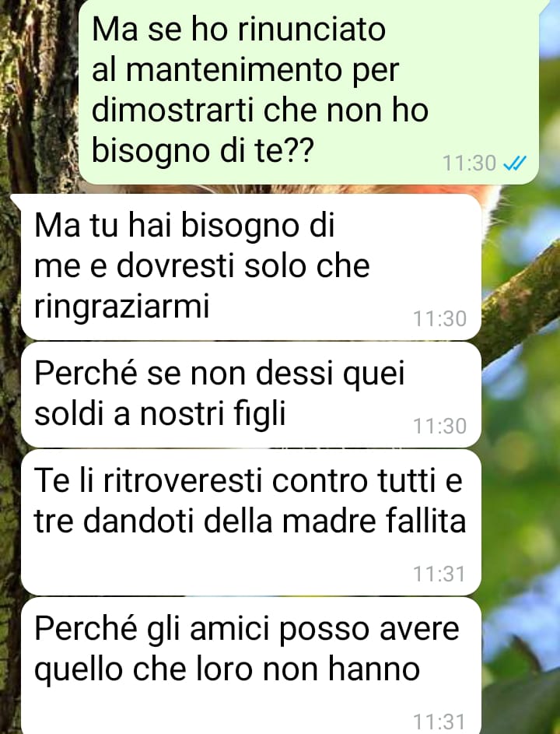The image size is (560, 734).
Task: Click the text 'bisogno di te??'
Action: click(x=202, y=151)
